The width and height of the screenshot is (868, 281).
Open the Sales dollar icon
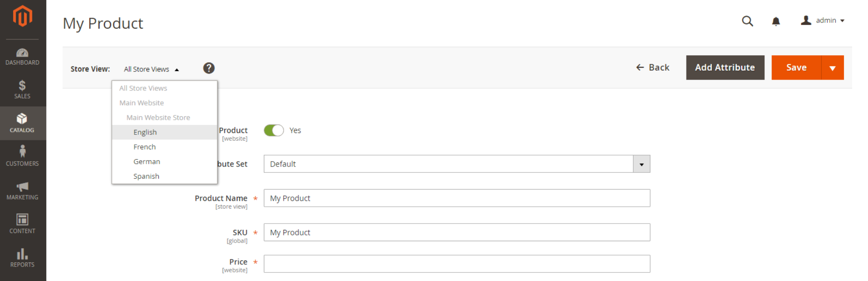(x=22, y=86)
